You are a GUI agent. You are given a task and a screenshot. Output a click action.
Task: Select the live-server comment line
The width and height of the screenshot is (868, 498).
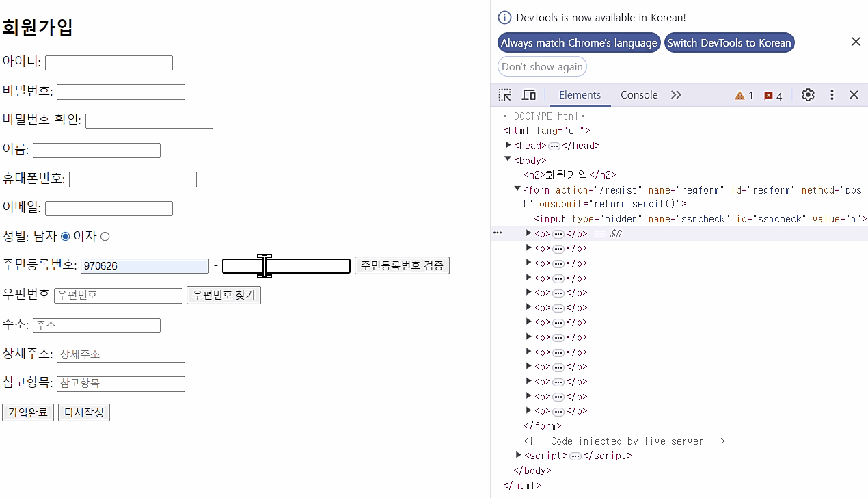(x=625, y=441)
